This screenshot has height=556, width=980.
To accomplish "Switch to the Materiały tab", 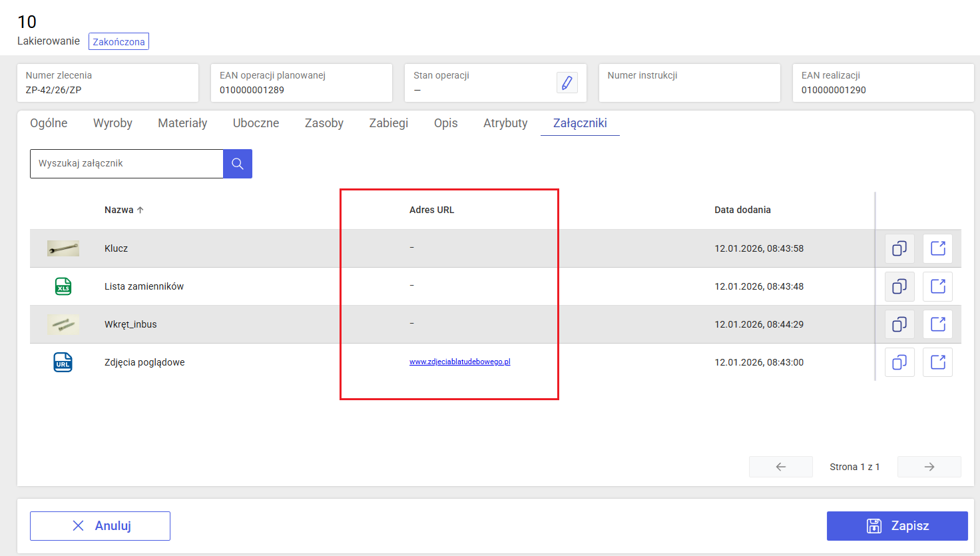I will tap(182, 123).
